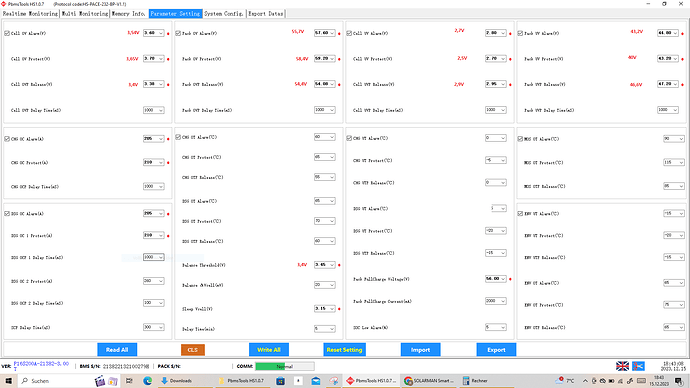The image size is (690, 388).
Task: Toggle CHG OC Alarm checkbox
Action: [7, 139]
